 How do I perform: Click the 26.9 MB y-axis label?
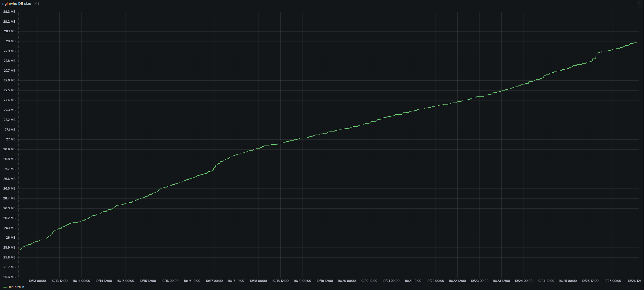(x=9, y=149)
